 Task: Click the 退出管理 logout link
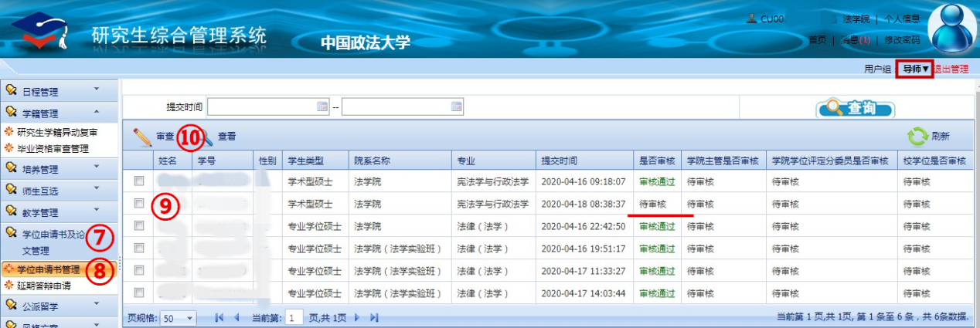[951, 69]
